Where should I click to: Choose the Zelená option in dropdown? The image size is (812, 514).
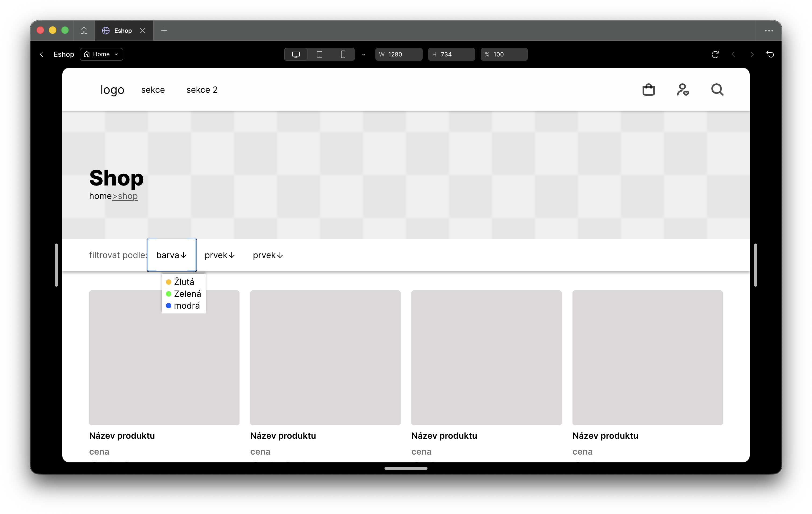[183, 294]
